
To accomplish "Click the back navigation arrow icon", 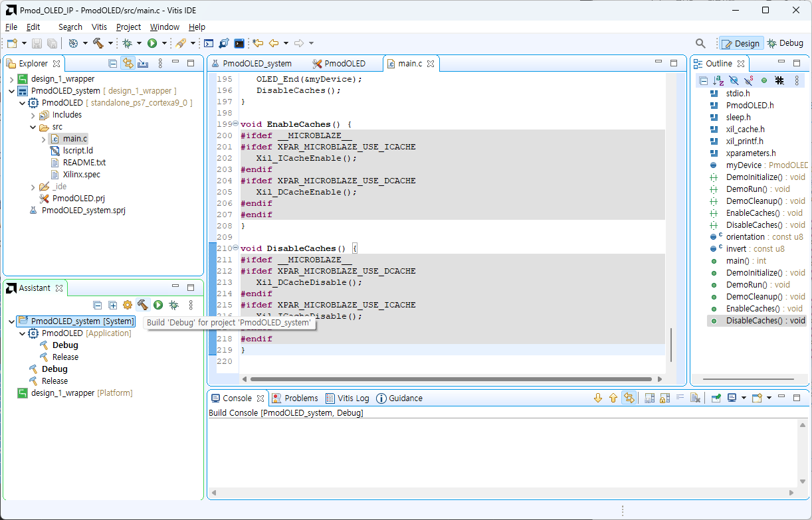I will click(x=274, y=43).
